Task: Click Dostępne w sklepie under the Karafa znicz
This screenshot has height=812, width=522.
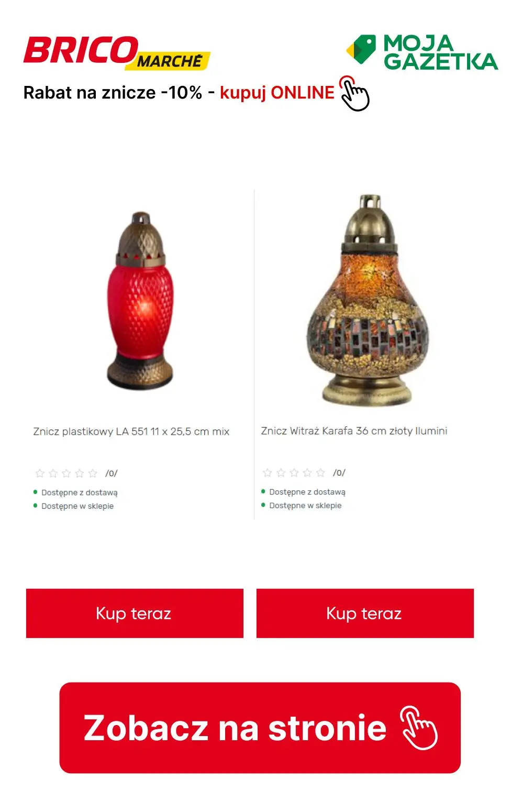Action: [x=305, y=506]
